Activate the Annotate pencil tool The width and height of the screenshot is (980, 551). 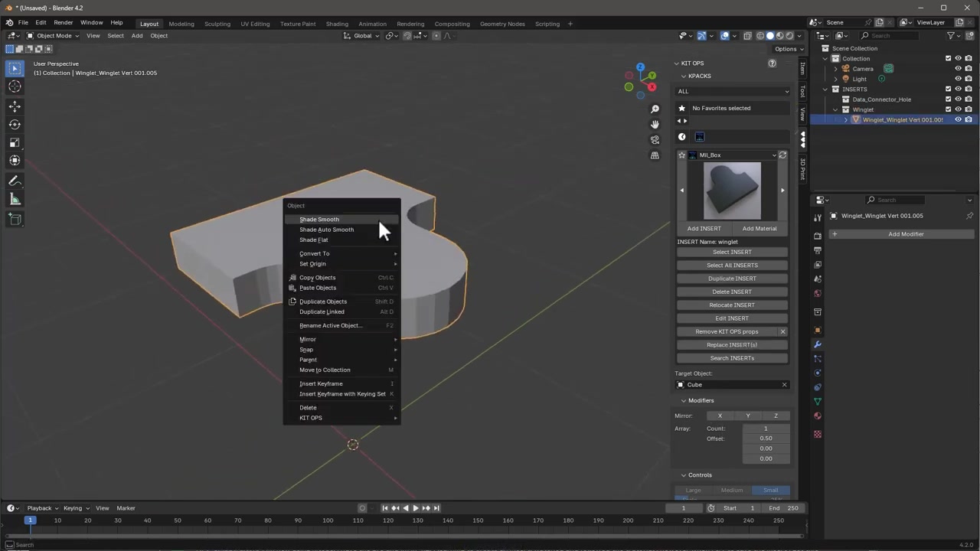pos(15,181)
